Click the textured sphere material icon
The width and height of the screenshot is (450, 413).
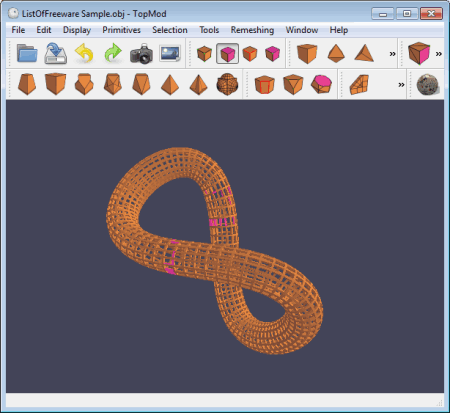pyautogui.click(x=428, y=85)
